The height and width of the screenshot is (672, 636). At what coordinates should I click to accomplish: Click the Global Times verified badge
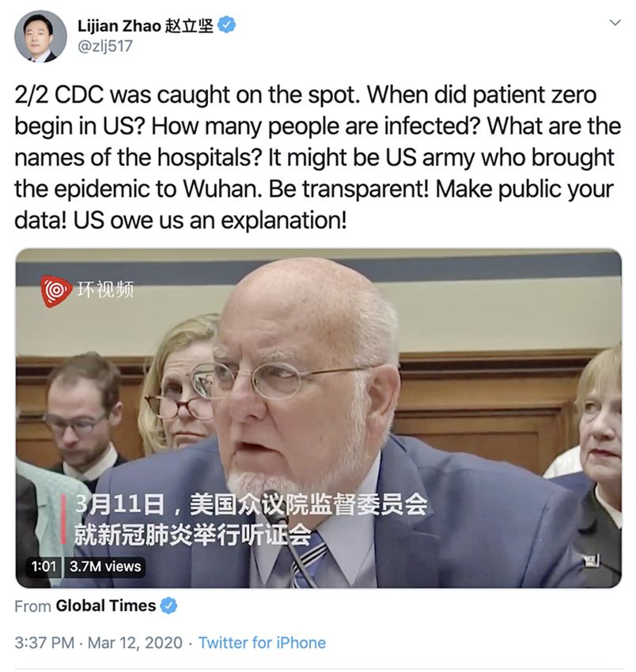[168, 606]
